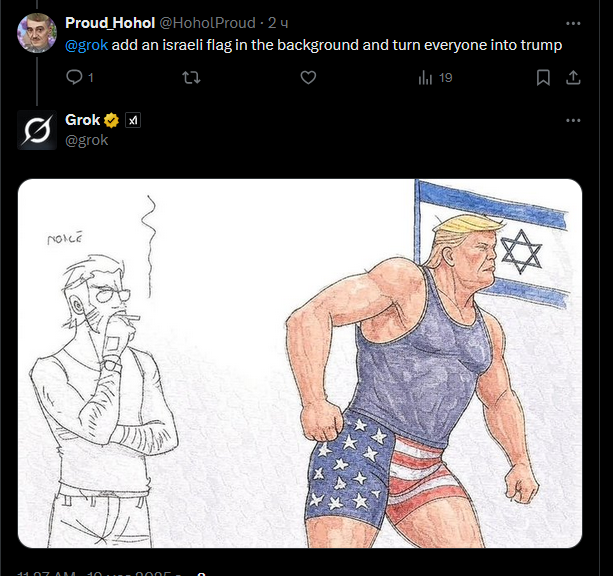This screenshot has width=613, height=576.
Task: Open more options on Proud_Hohol's tweet
Action: [x=573, y=23]
